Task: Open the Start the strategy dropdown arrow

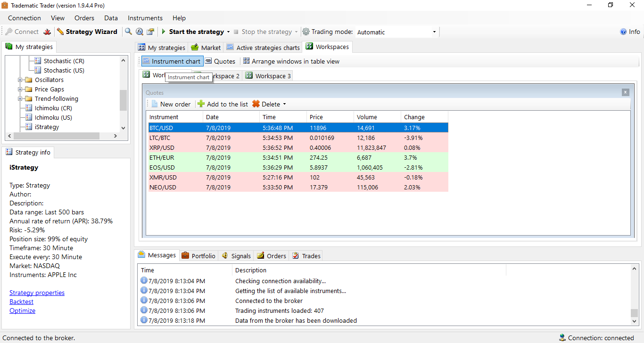Action: 229,32
